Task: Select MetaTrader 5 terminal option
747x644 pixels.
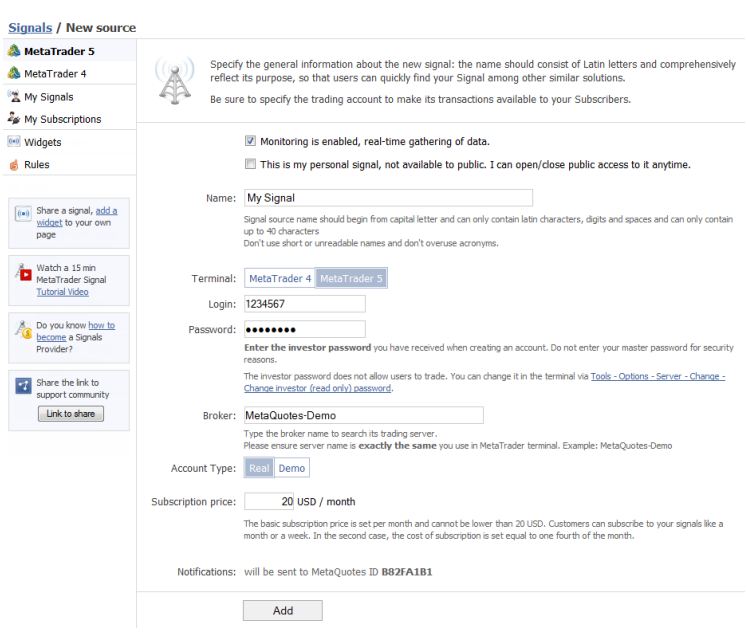Action: point(351,278)
